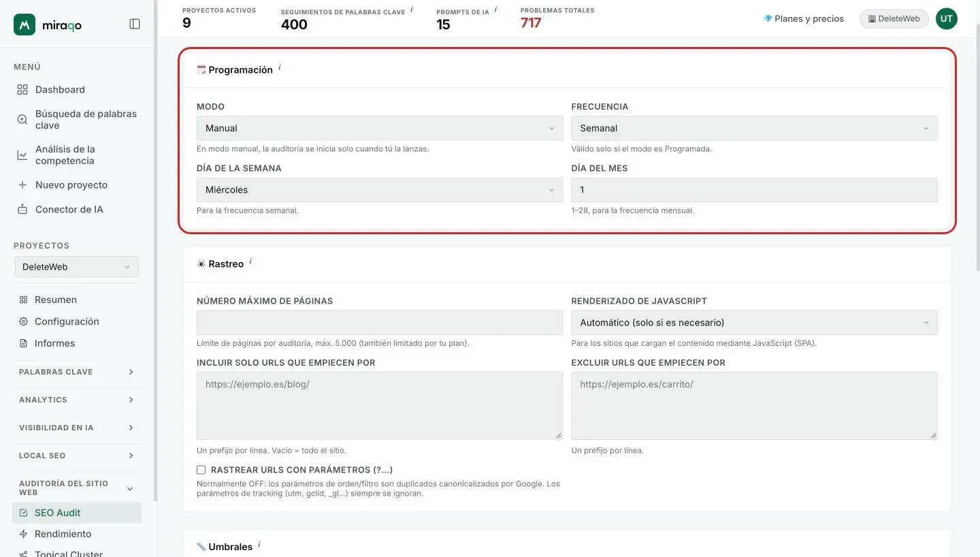Enable the RASTREAR URLS CON PARÁMETROS checkbox

tap(201, 470)
